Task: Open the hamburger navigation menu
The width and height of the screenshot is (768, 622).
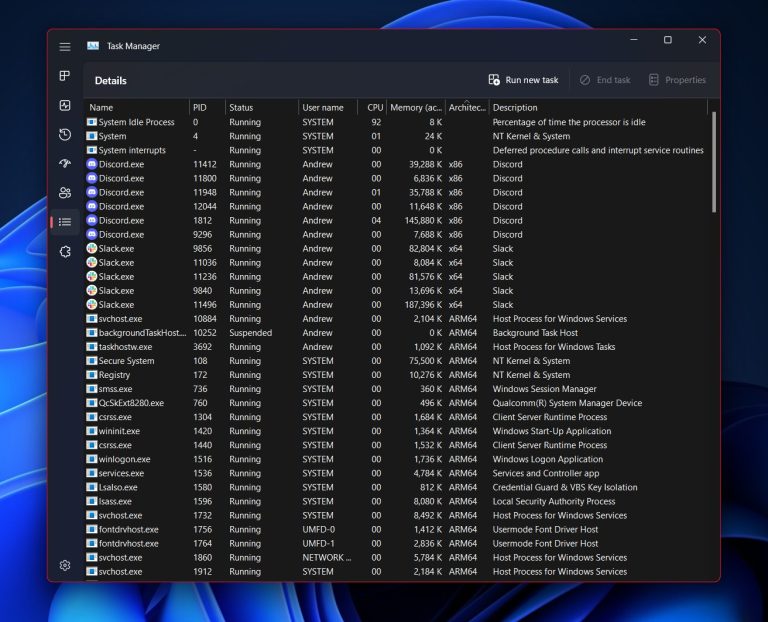Action: pyautogui.click(x=65, y=47)
